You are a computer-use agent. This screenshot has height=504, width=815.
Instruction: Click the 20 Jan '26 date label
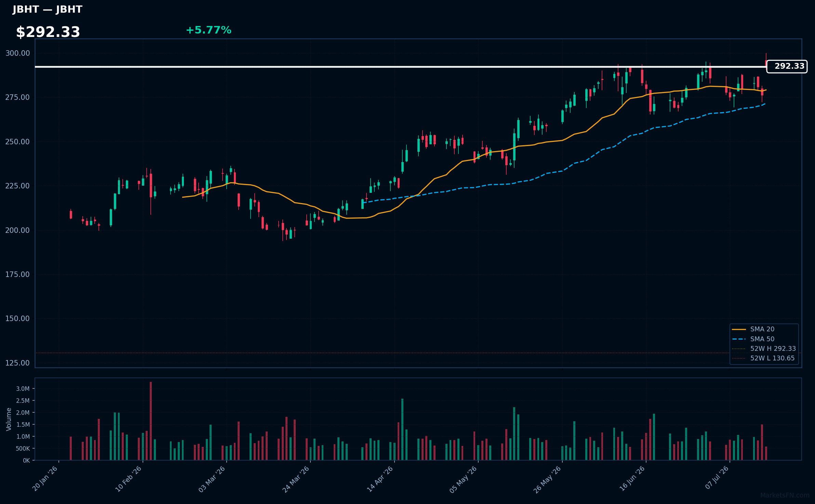pyautogui.click(x=45, y=479)
